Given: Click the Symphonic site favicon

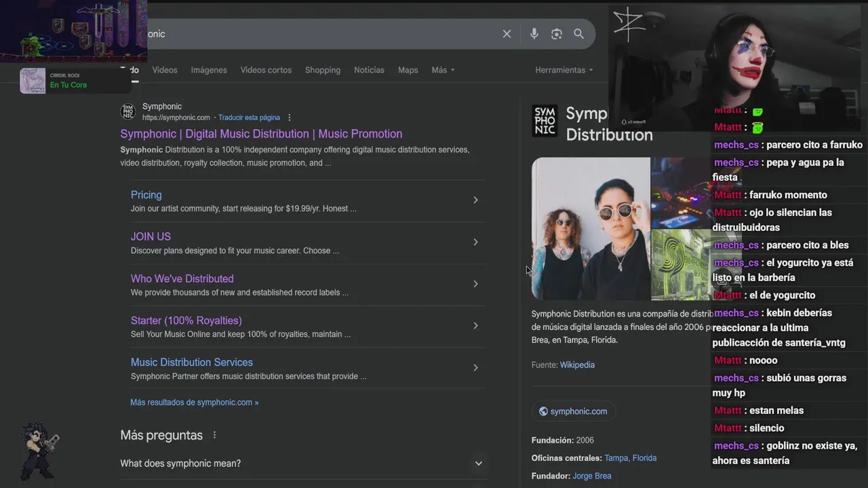Looking at the screenshot, I should (128, 112).
